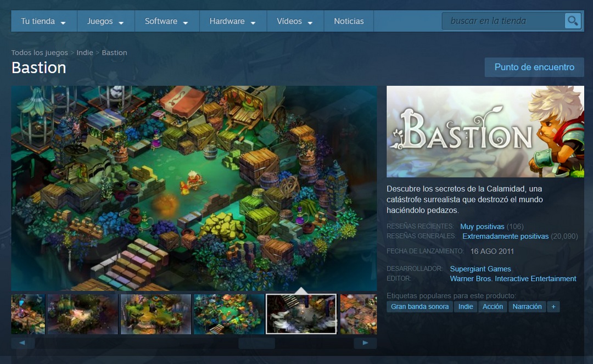593x364 pixels.
Task: Select the Indie tag
Action: tap(466, 306)
